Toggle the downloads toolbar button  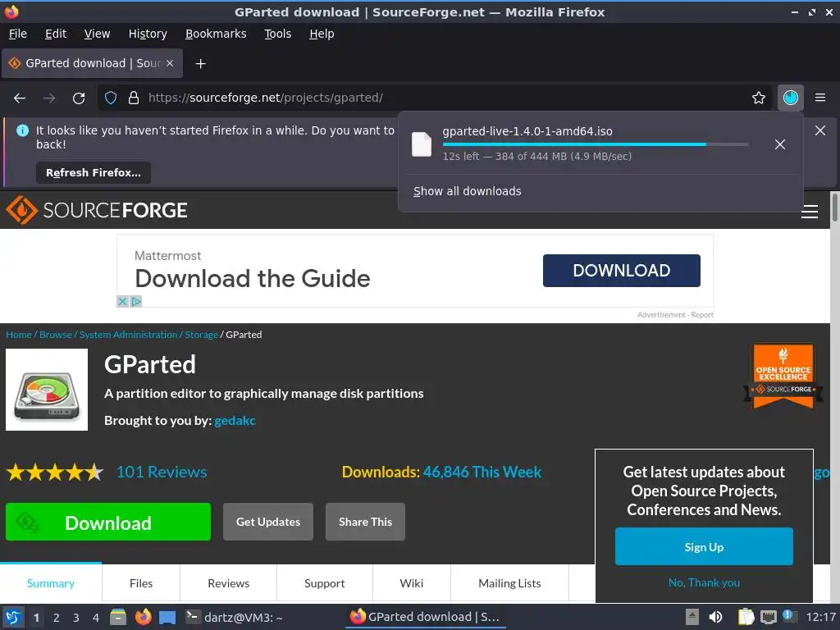point(790,98)
